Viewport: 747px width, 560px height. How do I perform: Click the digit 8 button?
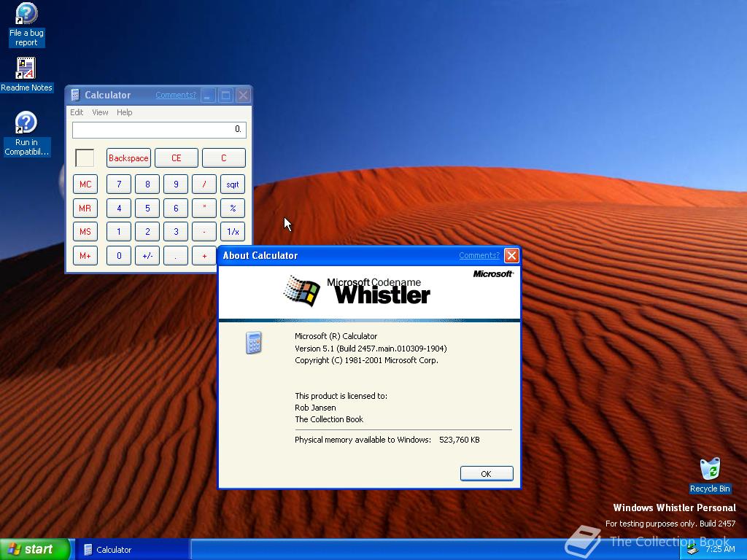(147, 184)
